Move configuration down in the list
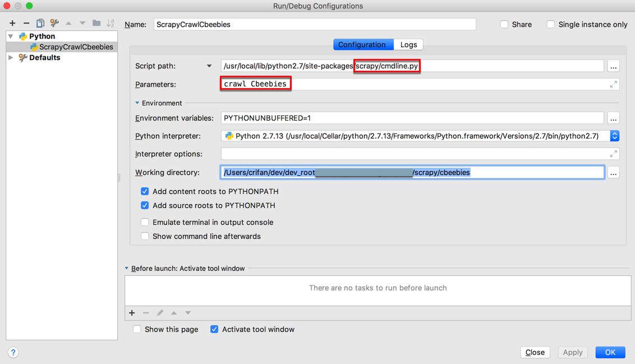 tap(82, 23)
